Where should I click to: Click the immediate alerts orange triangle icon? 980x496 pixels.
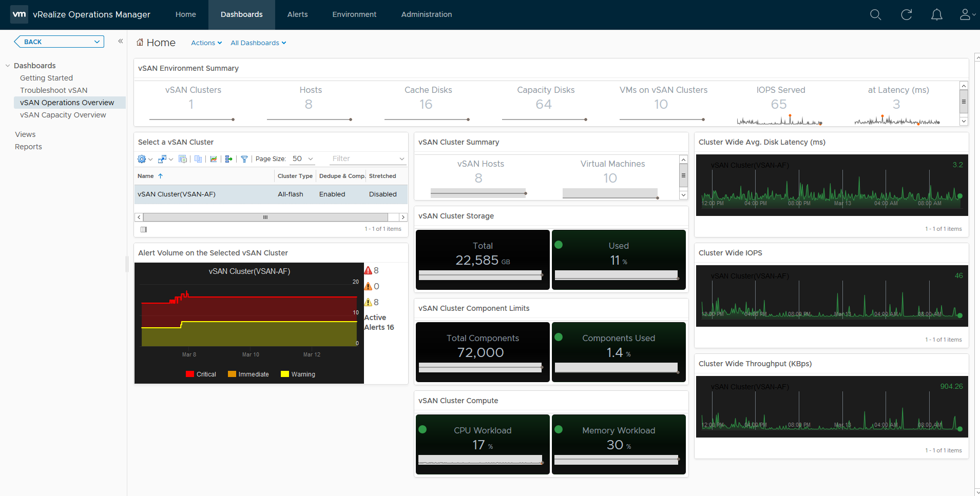(368, 286)
